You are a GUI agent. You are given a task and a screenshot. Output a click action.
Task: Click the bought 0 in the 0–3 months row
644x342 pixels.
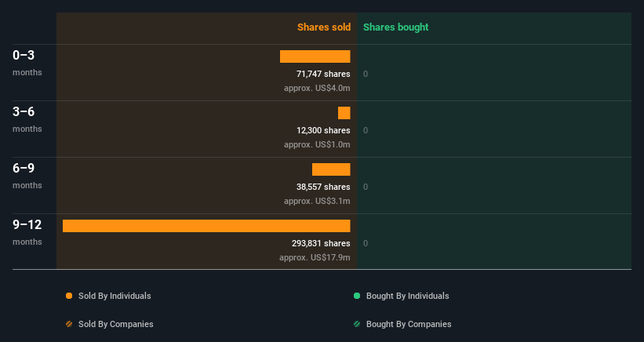coord(366,75)
